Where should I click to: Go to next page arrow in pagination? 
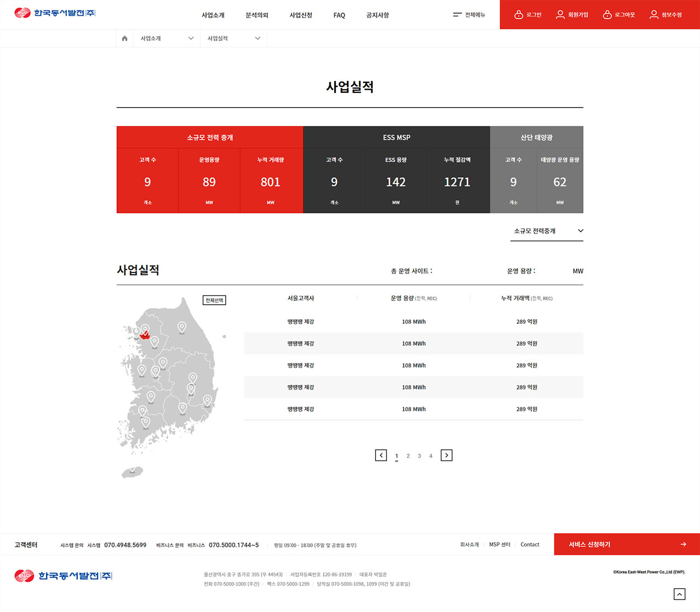click(x=446, y=455)
